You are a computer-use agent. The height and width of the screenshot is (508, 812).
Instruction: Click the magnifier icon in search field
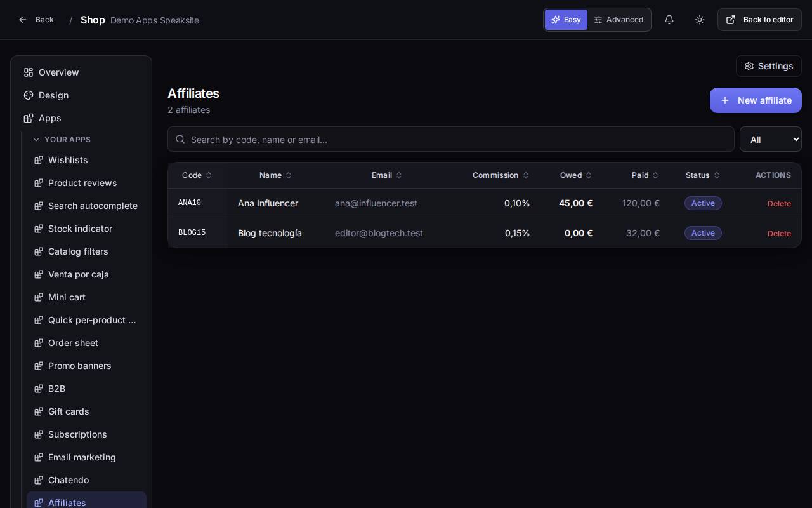pyautogui.click(x=180, y=139)
